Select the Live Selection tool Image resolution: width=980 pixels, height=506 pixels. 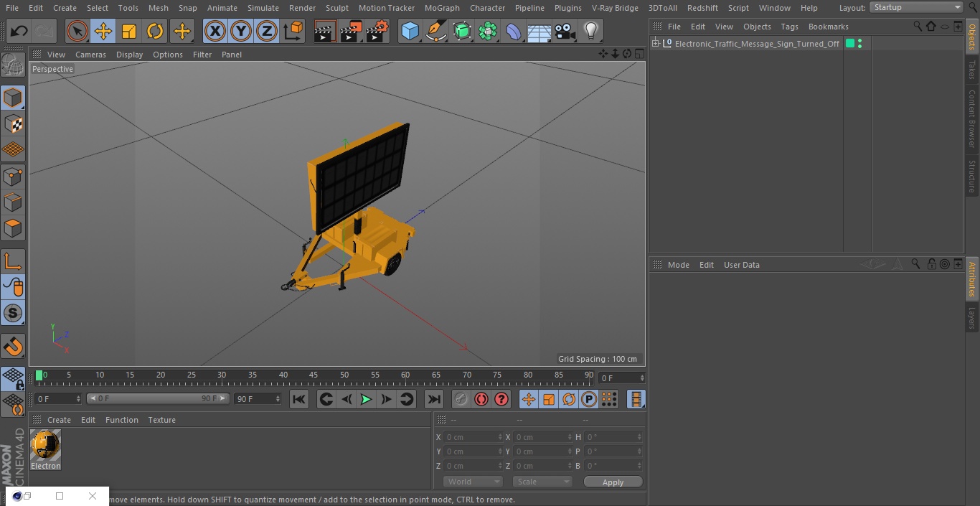tap(77, 32)
